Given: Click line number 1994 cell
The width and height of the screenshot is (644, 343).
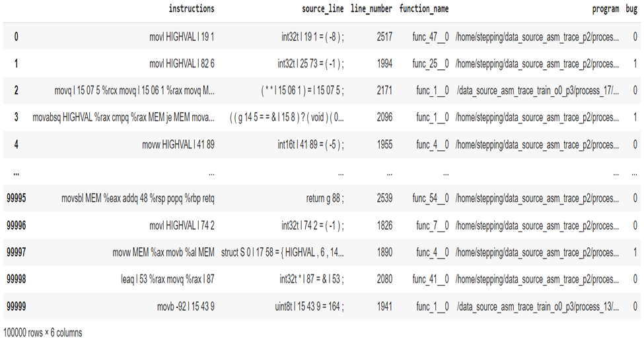Looking at the screenshot, I should point(384,63).
